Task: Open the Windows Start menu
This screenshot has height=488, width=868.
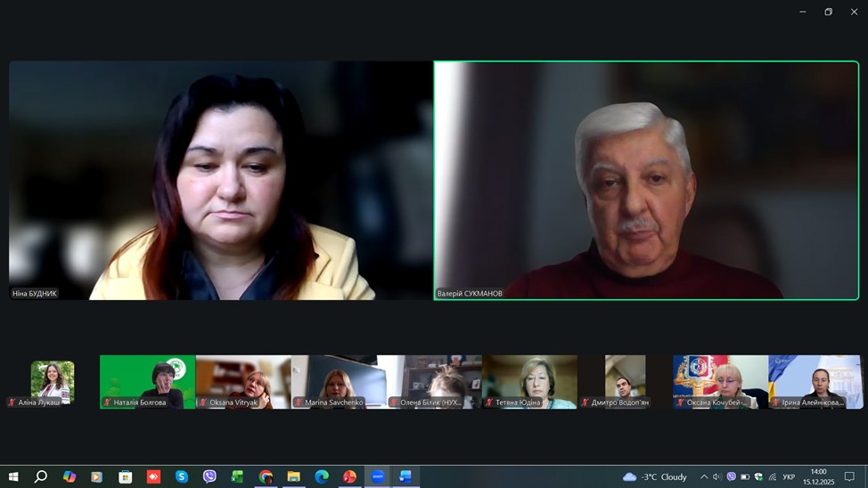Action: click(x=12, y=476)
